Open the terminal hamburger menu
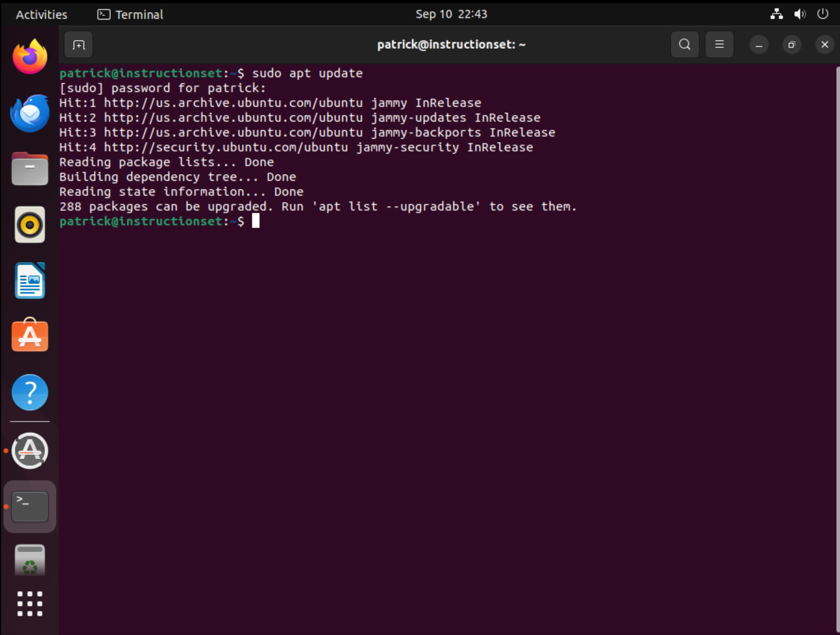 coord(719,44)
